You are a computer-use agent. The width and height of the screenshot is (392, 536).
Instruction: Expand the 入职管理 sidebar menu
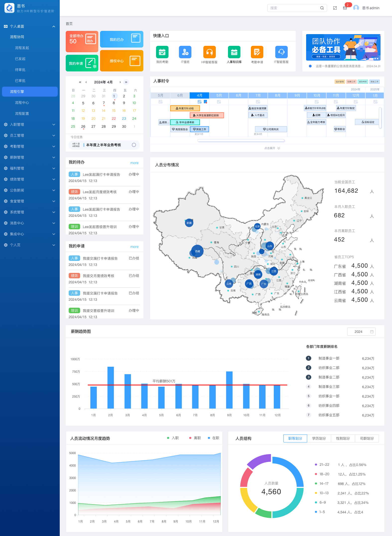click(x=30, y=124)
